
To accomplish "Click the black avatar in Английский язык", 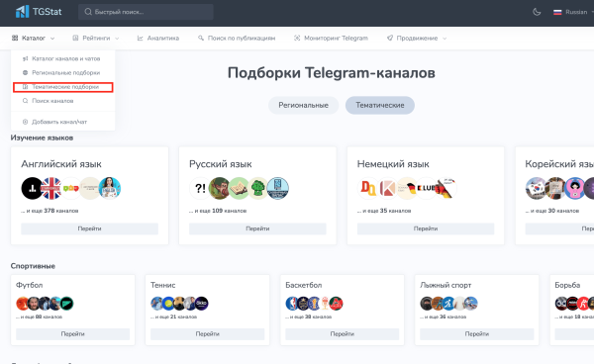I will [32, 188].
